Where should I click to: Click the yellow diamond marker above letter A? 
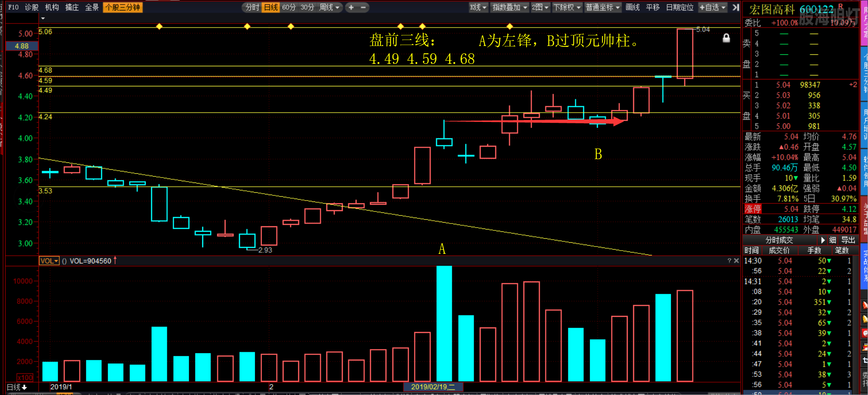(422, 26)
